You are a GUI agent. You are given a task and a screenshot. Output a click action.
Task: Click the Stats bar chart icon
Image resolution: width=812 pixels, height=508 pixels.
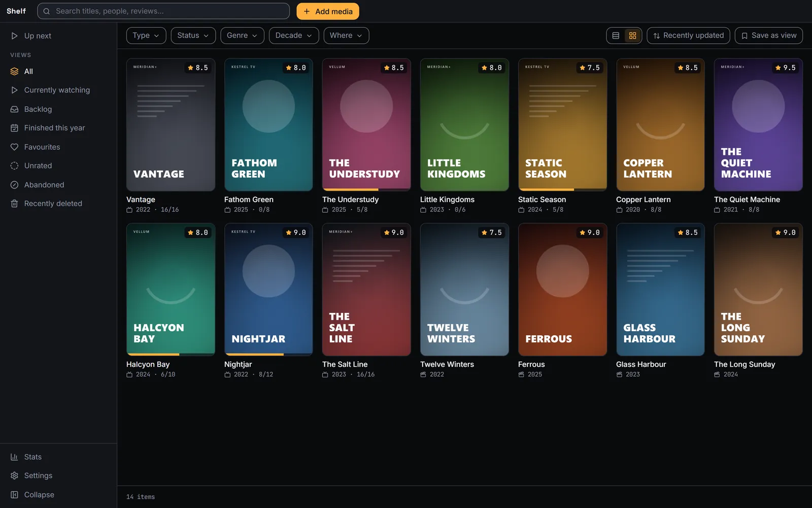[x=14, y=457]
